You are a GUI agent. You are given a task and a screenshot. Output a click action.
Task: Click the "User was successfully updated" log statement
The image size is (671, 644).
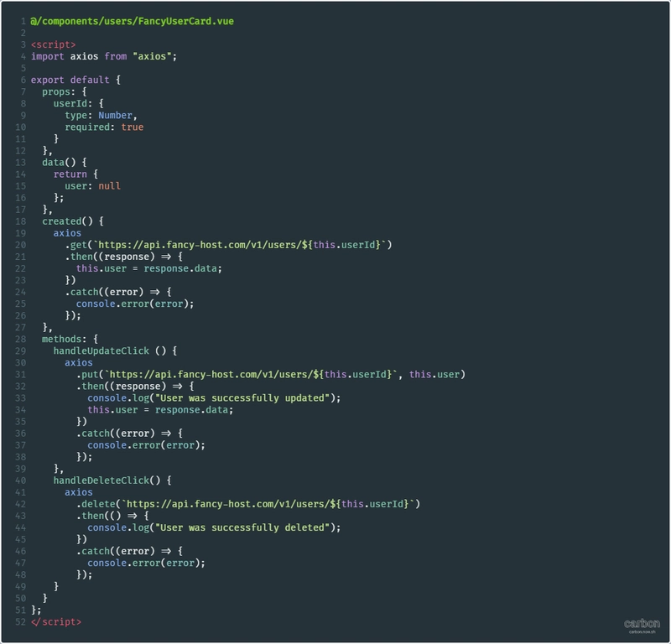tap(214, 398)
